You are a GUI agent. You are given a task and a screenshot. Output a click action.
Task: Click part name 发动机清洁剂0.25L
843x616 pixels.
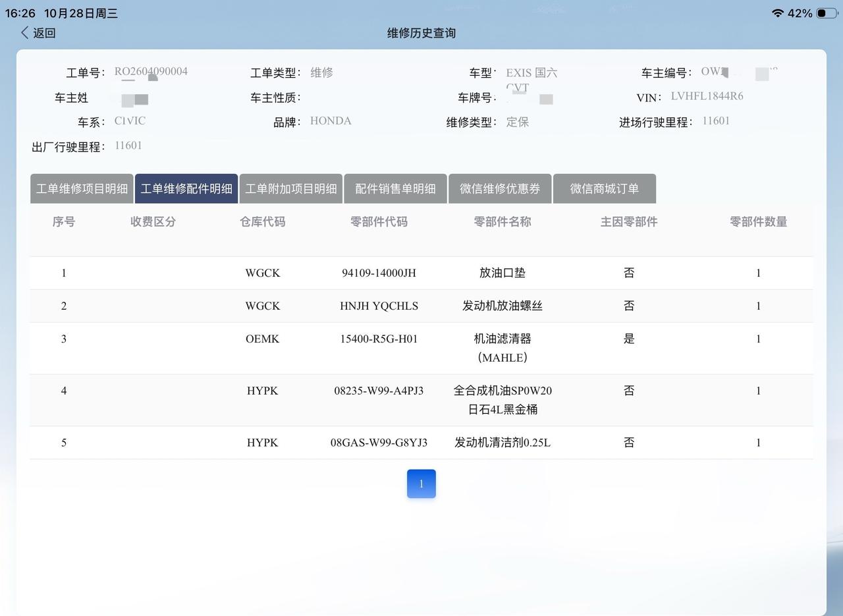point(503,443)
